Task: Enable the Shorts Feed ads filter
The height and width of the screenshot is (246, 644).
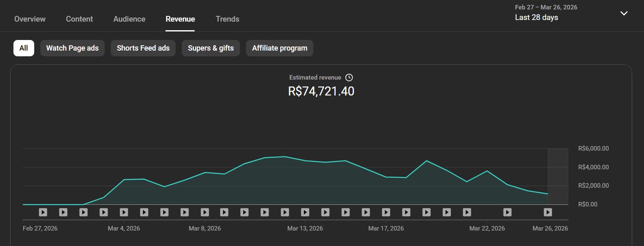Action: coord(143,48)
